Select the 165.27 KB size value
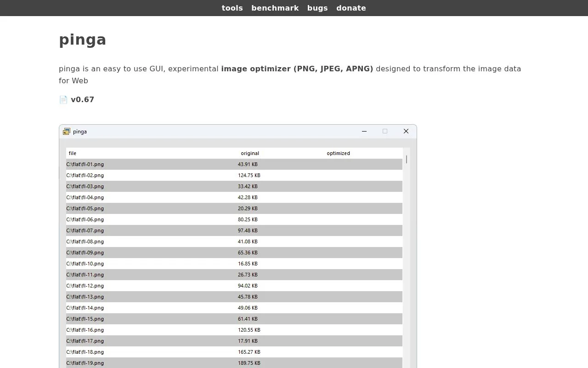The width and height of the screenshot is (588, 368). coord(249,352)
